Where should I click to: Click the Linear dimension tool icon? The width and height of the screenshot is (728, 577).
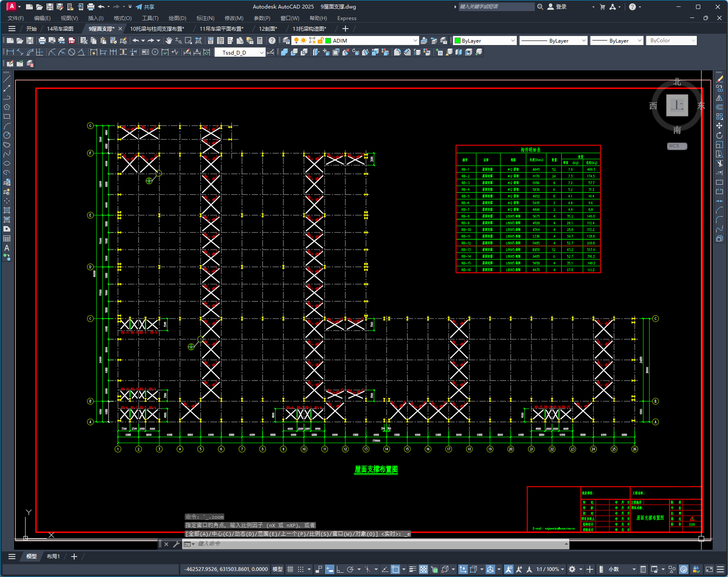point(10,52)
